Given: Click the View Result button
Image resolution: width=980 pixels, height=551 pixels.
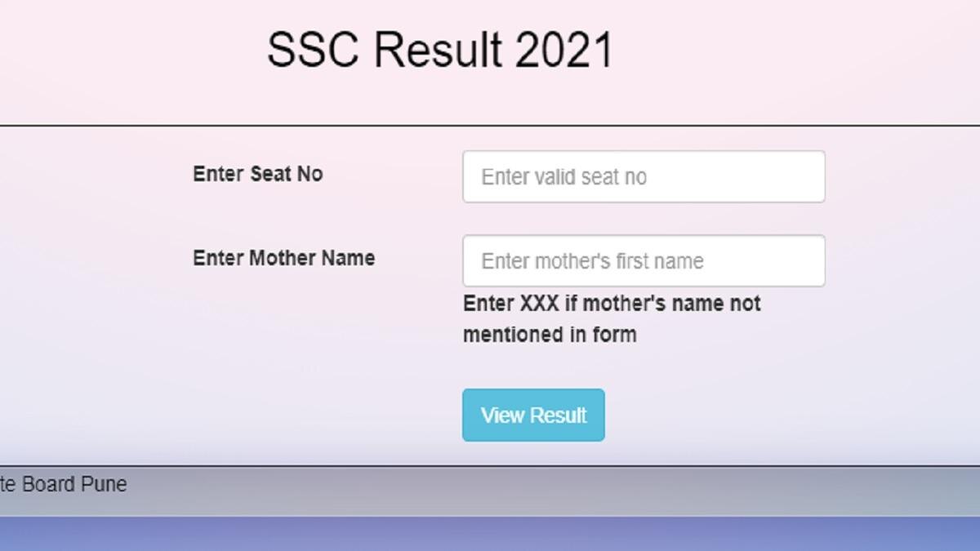Looking at the screenshot, I should tap(532, 415).
